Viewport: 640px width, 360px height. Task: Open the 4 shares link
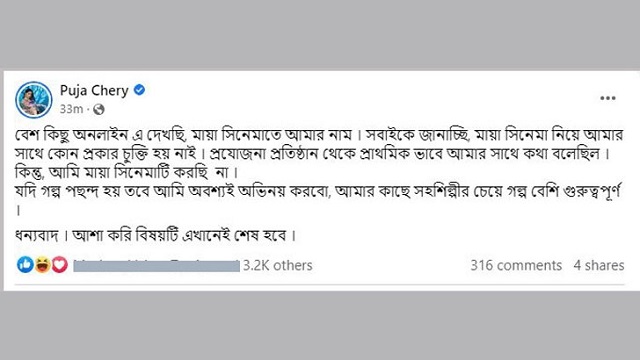click(599, 265)
